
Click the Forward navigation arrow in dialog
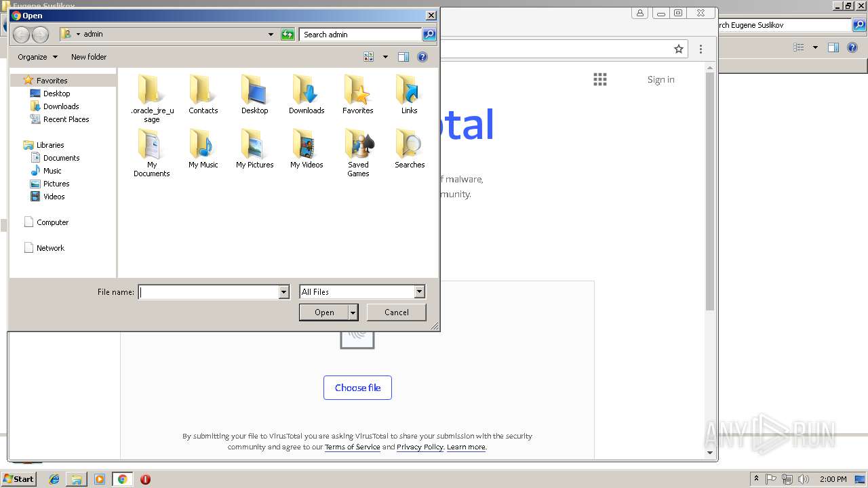tap(40, 35)
